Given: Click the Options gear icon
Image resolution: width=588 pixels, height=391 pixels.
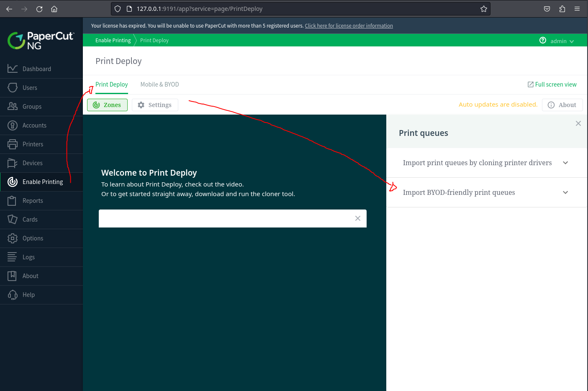Looking at the screenshot, I should point(13,238).
